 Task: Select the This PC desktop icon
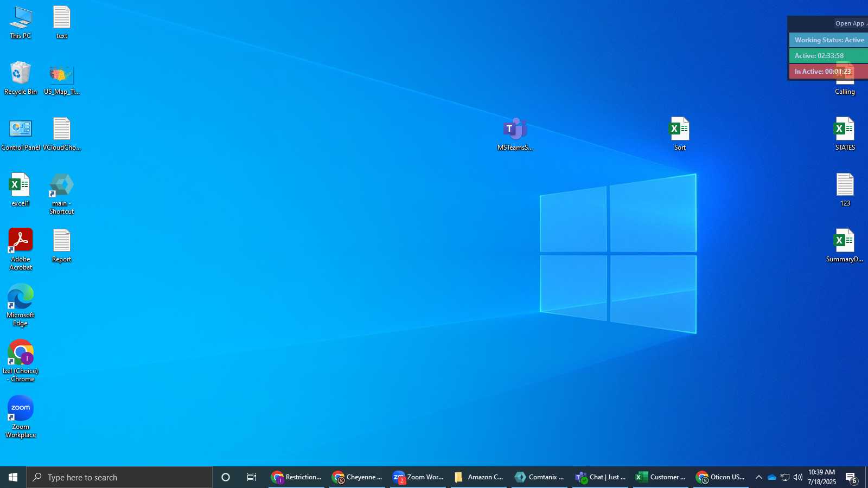(x=21, y=23)
